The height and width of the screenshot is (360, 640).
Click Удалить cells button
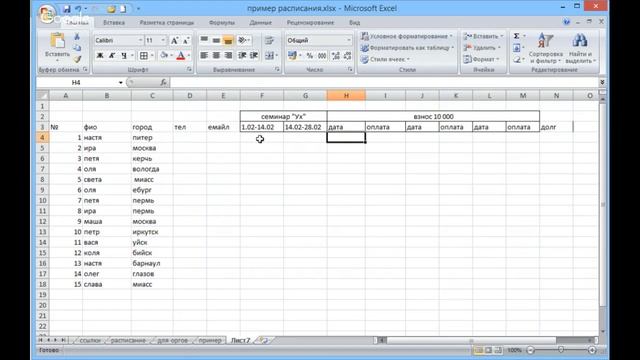pos(482,48)
